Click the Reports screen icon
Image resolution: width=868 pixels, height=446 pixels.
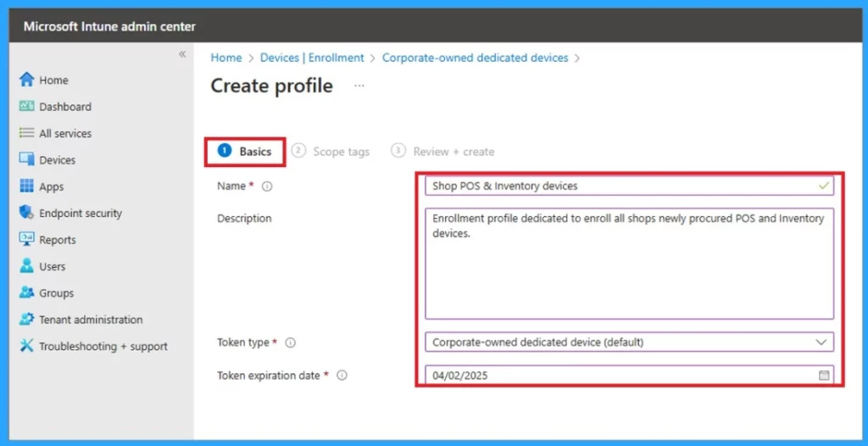tap(26, 239)
